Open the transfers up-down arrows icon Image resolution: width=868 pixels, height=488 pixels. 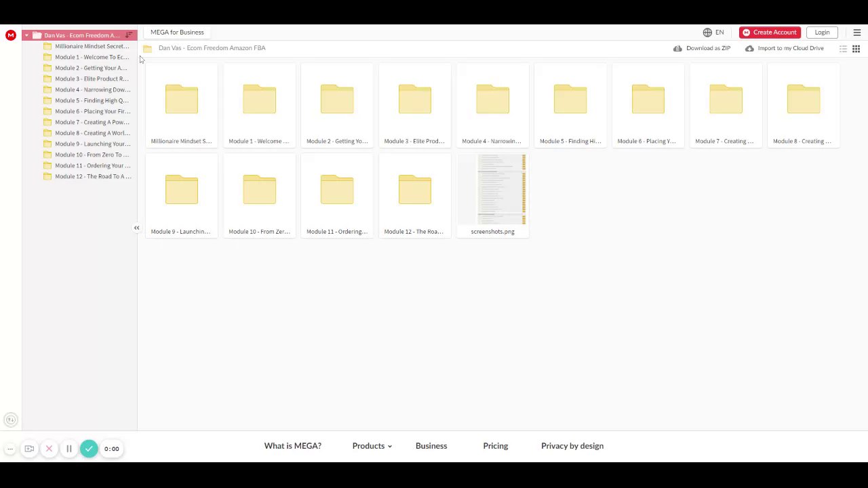click(10, 420)
